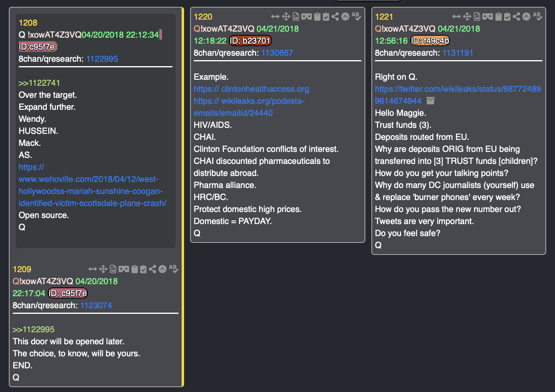Click the blank clipboard icon on post 1221
This screenshot has height=392, width=555.
pos(498,16)
